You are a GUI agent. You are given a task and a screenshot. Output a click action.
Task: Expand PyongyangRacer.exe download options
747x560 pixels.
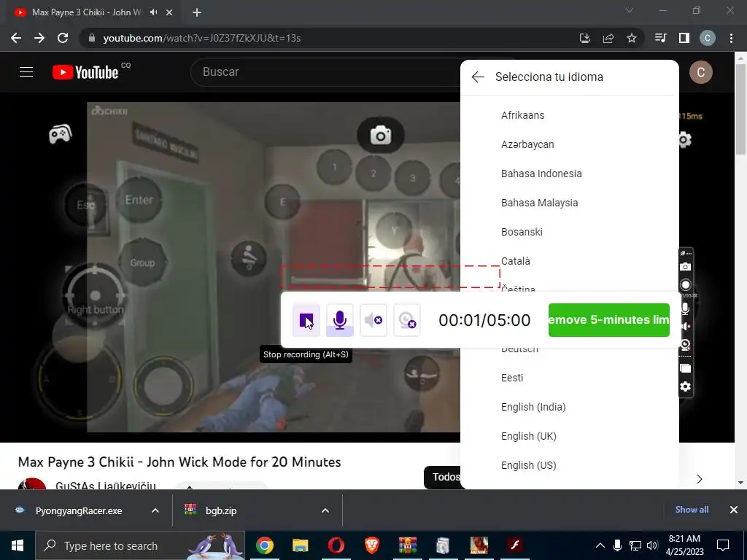coord(155,510)
